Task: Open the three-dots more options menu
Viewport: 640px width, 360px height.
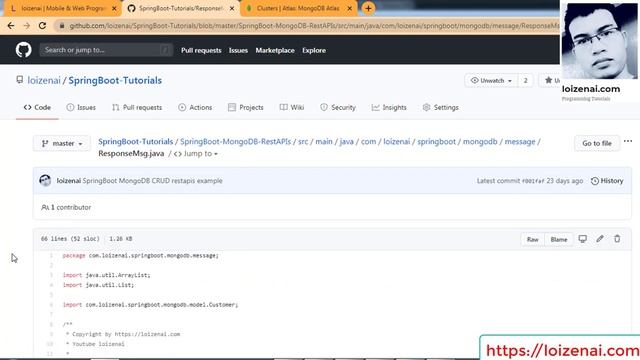Action: pos(628,141)
